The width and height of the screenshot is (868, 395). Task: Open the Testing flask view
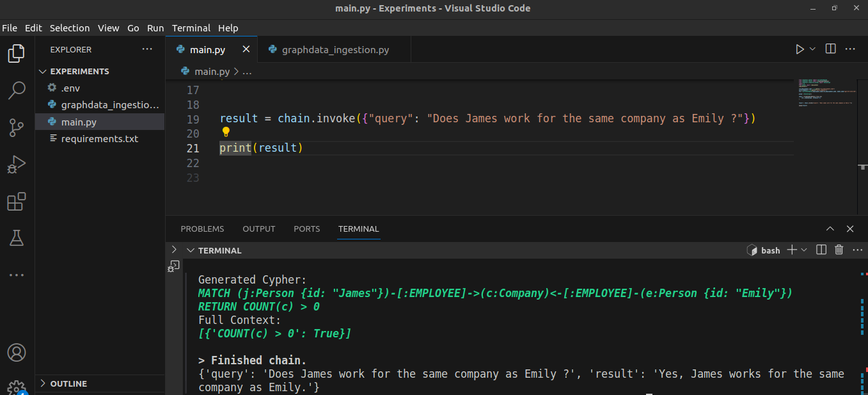point(16,238)
